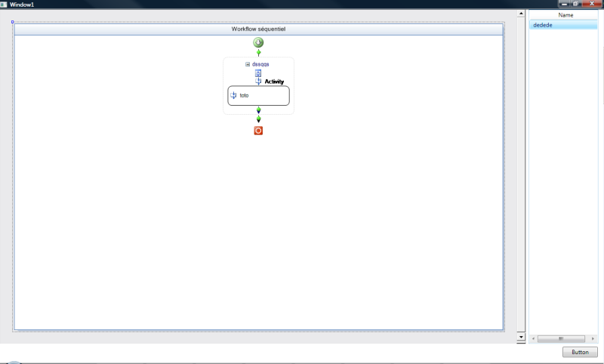Viewport: 604px width, 364px height.
Task: Click the Workflow séquentiel header bar
Action: point(258,29)
